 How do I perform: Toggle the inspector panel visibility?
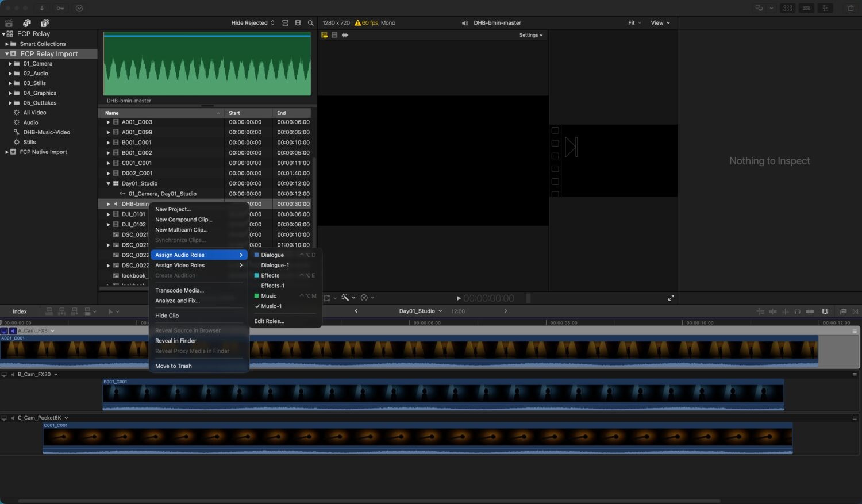click(x=825, y=8)
